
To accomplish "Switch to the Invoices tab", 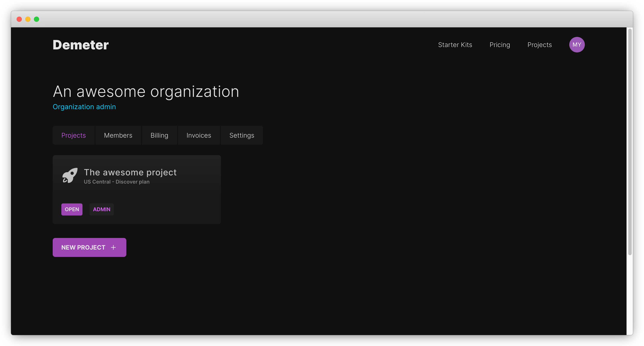I will coord(199,135).
